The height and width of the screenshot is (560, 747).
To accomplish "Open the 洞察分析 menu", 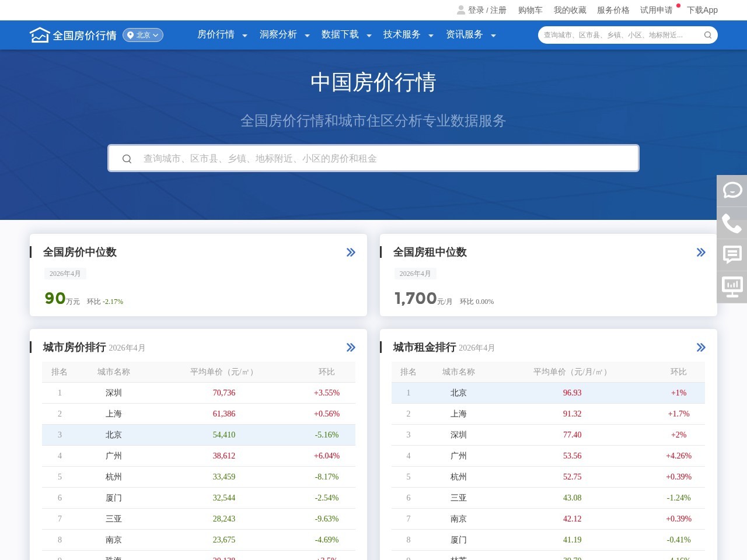I will [x=278, y=34].
